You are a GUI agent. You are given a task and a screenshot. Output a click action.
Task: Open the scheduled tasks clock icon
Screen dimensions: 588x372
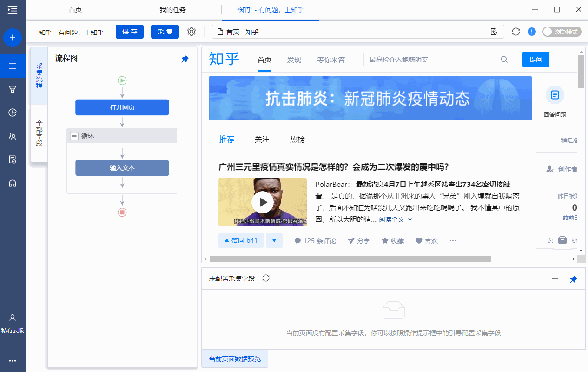(x=13, y=113)
